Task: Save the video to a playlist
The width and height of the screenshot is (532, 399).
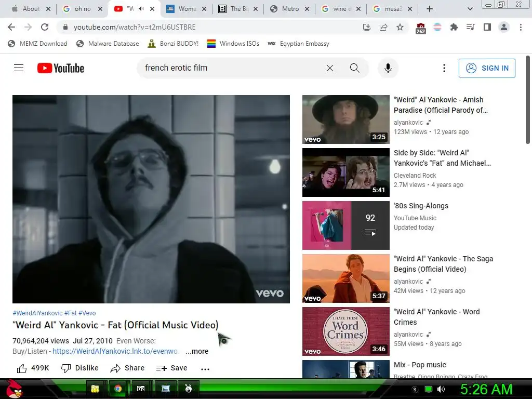Action: (171, 368)
